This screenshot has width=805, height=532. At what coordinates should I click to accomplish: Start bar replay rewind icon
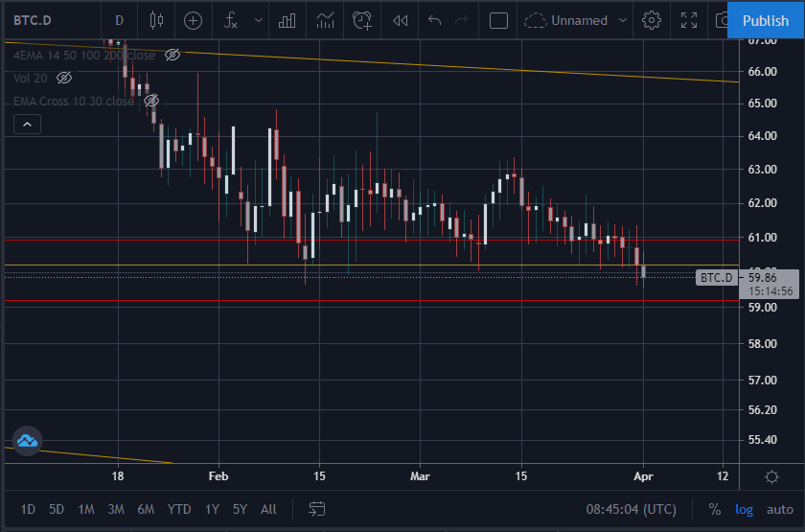point(400,20)
